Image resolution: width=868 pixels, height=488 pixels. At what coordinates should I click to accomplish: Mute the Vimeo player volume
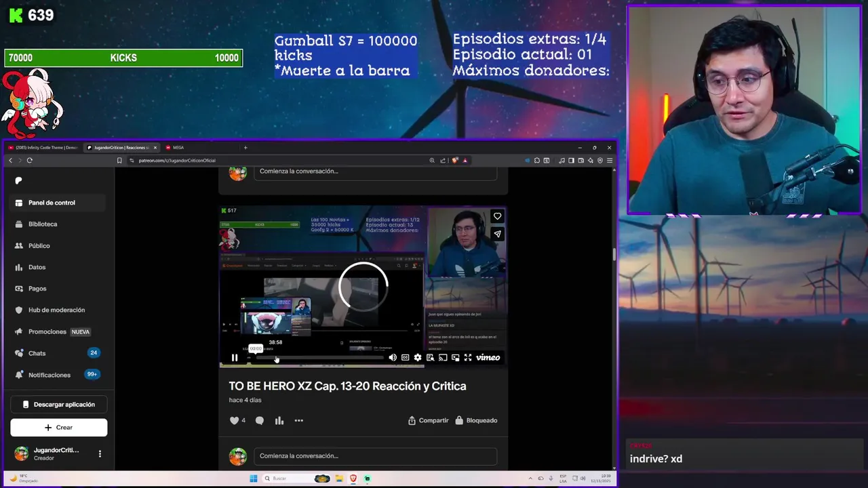[393, 358]
